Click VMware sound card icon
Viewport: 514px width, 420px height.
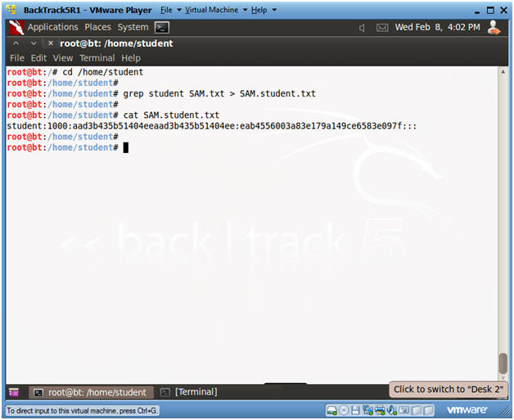(392, 410)
